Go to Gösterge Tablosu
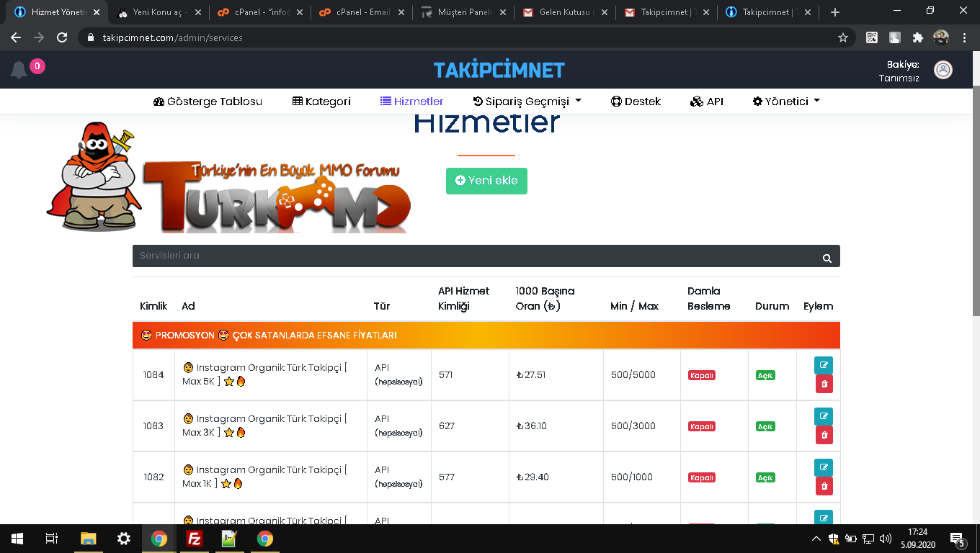This screenshot has width=980, height=553. (208, 102)
